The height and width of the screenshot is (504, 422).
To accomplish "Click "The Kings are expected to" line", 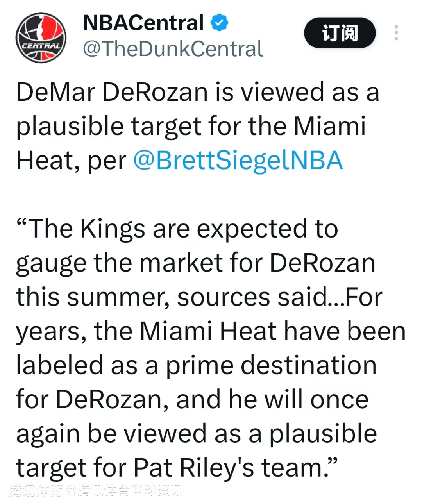I will [x=177, y=229].
